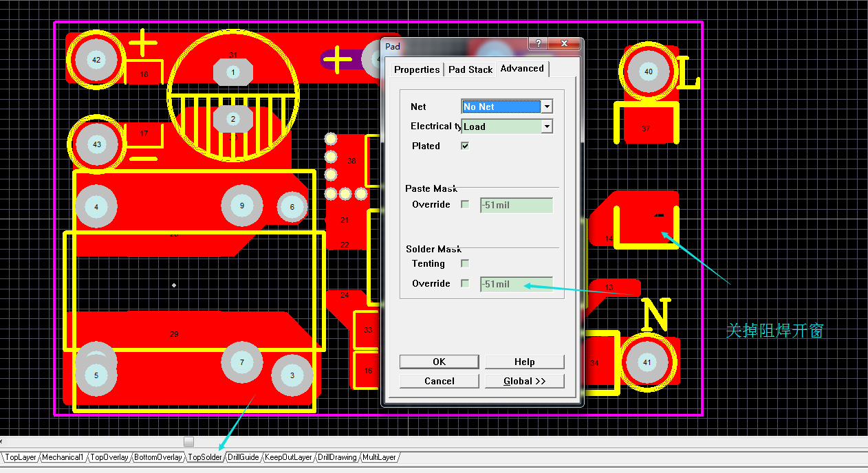This screenshot has height=473, width=868.
Task: Expand options with the Global >> button
Action: click(524, 381)
